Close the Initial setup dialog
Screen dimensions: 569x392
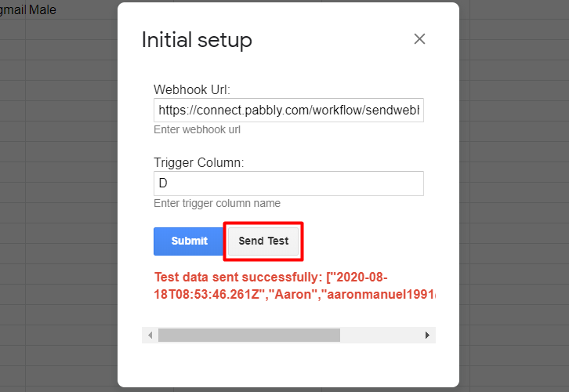(x=419, y=39)
